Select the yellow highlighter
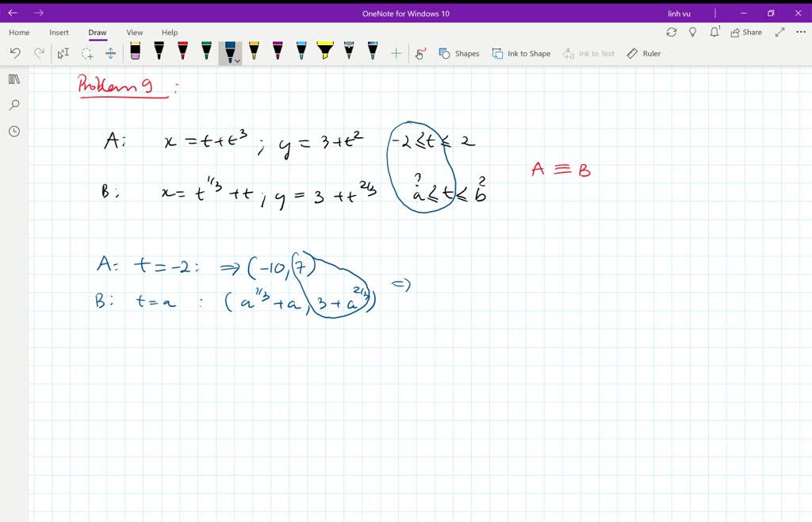812x522 pixels. pos(325,51)
